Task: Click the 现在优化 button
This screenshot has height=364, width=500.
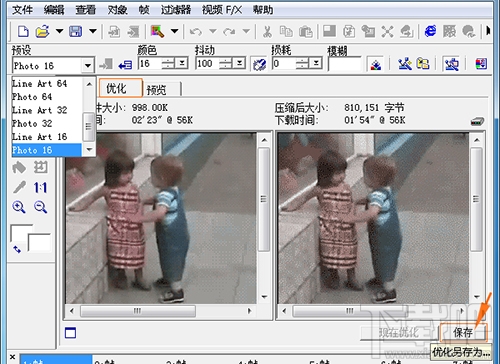Action: coord(399,332)
